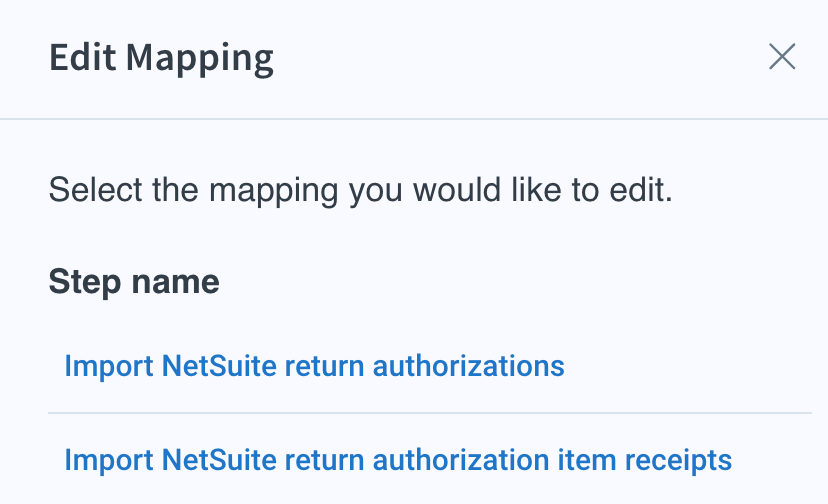Open Import NetSuite return authorizations mapping

tap(314, 366)
